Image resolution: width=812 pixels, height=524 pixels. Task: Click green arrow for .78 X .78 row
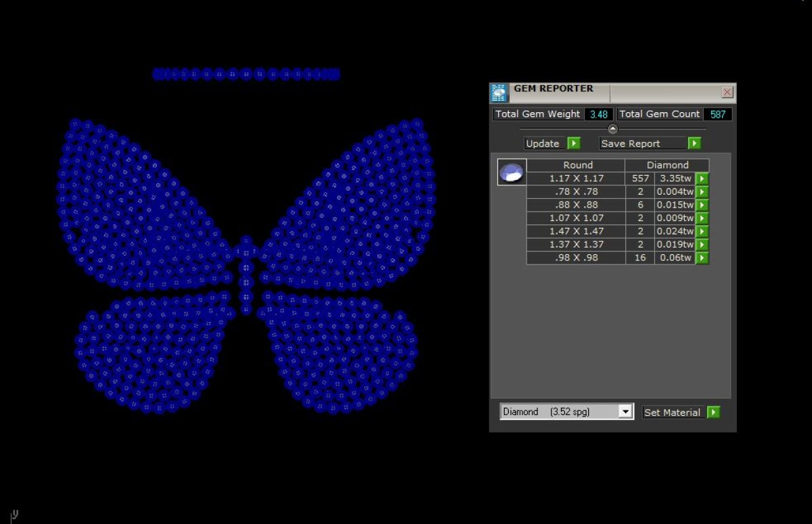pos(702,192)
